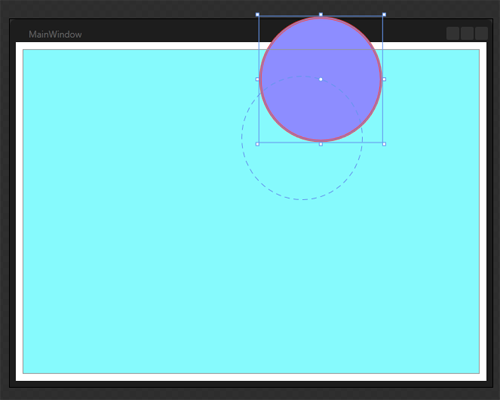Click the MainWindow title text
Viewport: 500px width, 400px height.
pyautogui.click(x=55, y=34)
